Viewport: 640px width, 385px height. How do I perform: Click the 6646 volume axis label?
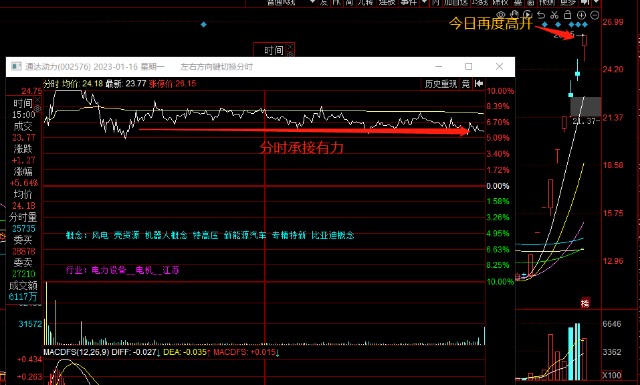pos(612,324)
